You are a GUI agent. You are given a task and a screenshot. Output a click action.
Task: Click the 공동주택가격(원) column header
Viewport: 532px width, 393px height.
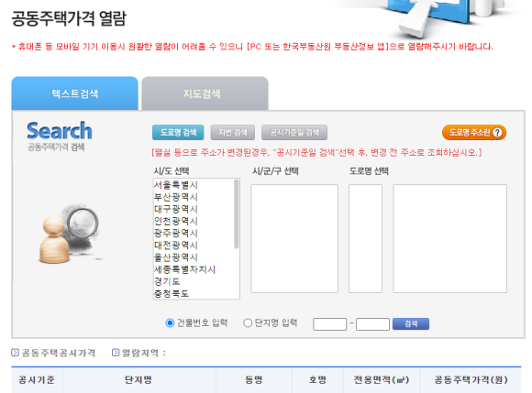click(471, 380)
